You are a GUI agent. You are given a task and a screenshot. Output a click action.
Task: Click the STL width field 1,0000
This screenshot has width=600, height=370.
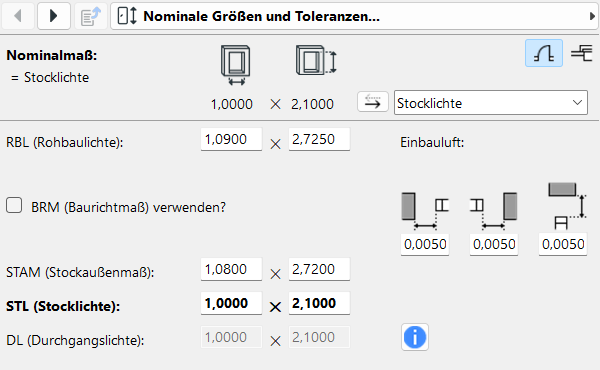click(231, 303)
